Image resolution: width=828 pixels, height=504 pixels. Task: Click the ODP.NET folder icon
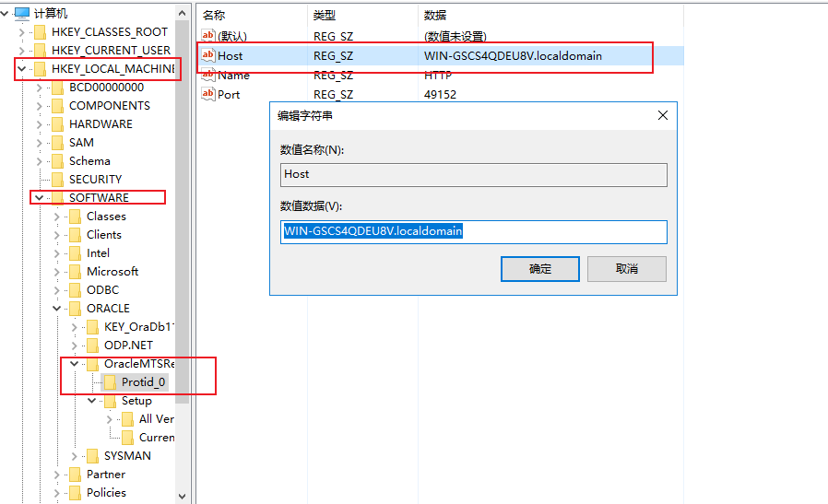coord(93,346)
